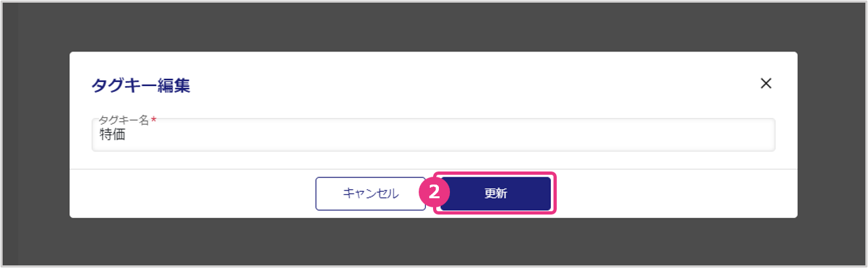
Task: Click dark overlay above the dialog
Action: point(434,26)
